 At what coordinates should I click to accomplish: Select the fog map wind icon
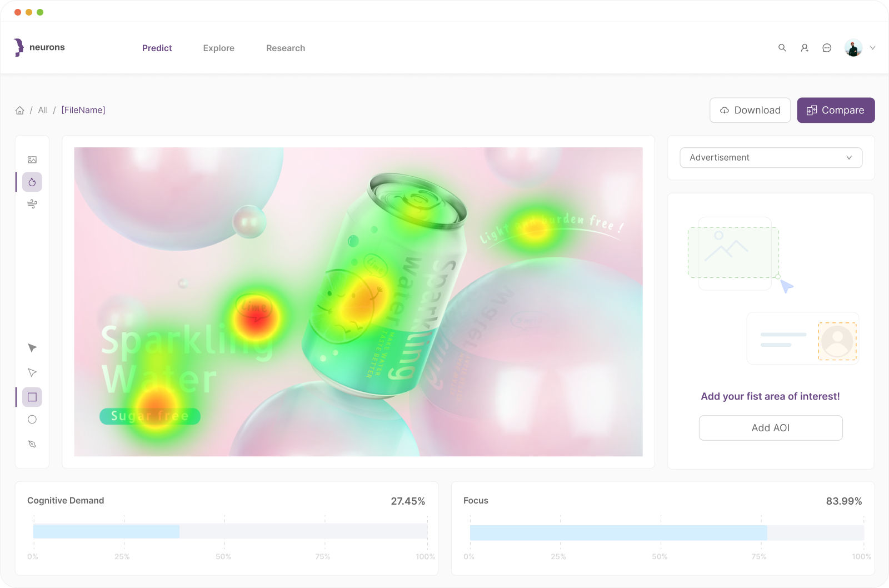(x=32, y=204)
